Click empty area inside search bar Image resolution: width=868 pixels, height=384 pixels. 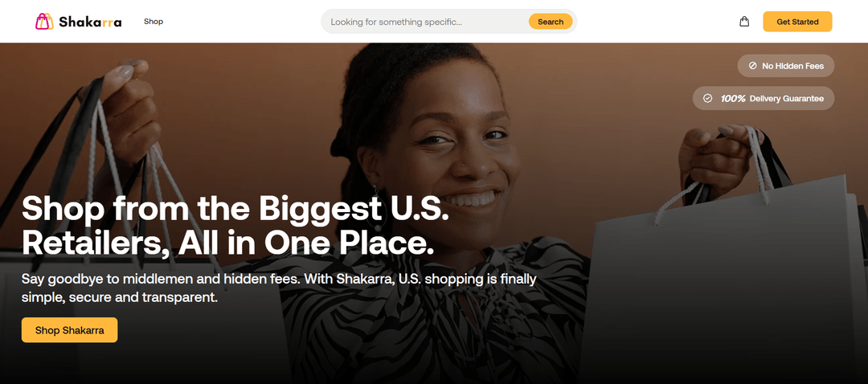tap(493, 22)
